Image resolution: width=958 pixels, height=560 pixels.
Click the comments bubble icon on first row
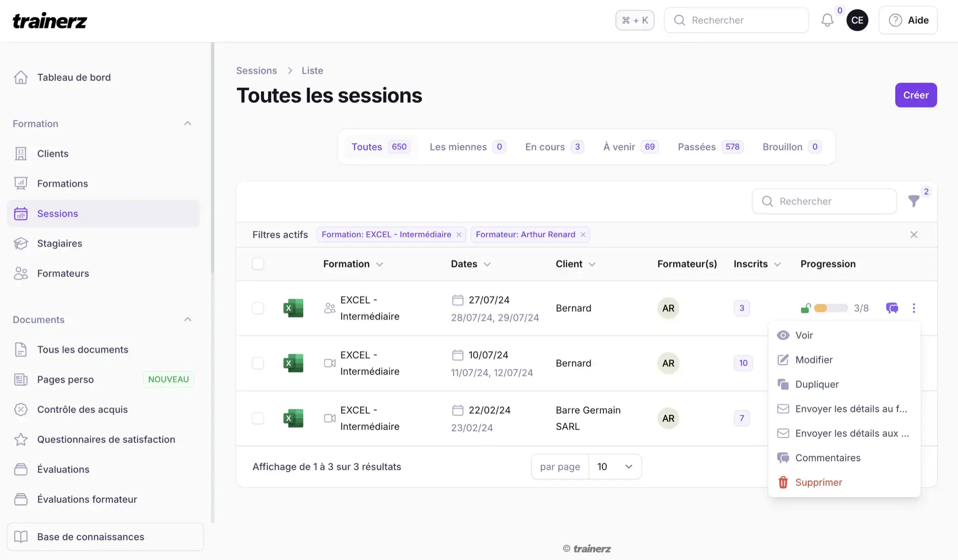tap(892, 308)
